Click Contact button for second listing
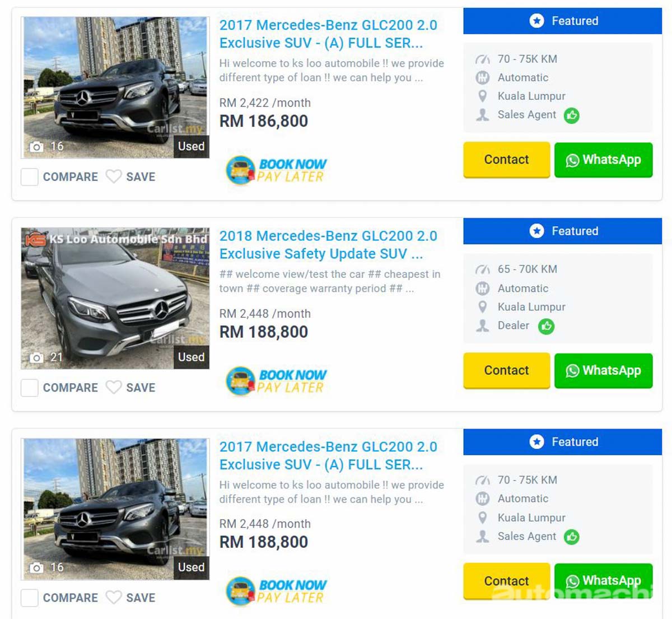This screenshot has height=619, width=672. (x=506, y=370)
